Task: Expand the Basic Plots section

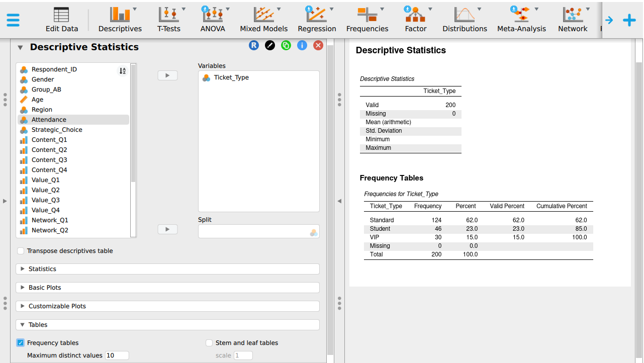Action: [168, 288]
